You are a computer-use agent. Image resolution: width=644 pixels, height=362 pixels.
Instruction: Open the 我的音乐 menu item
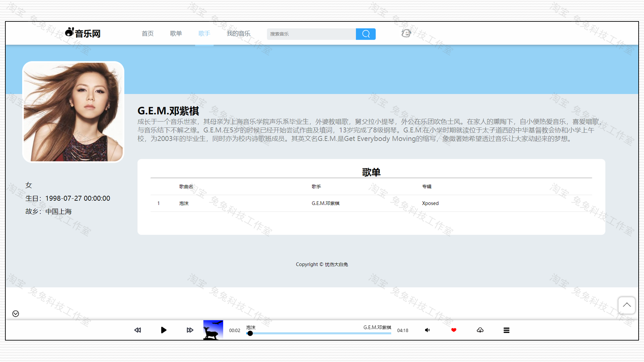point(238,34)
